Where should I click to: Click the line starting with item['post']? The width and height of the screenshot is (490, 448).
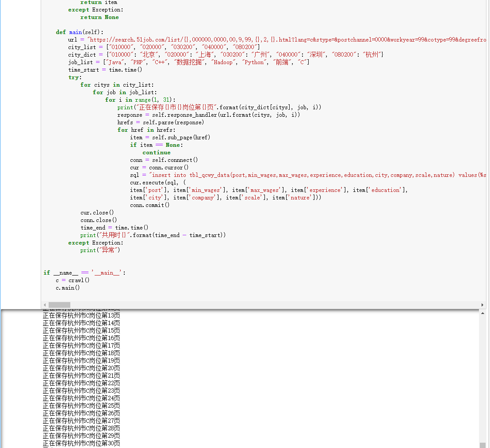(269, 190)
